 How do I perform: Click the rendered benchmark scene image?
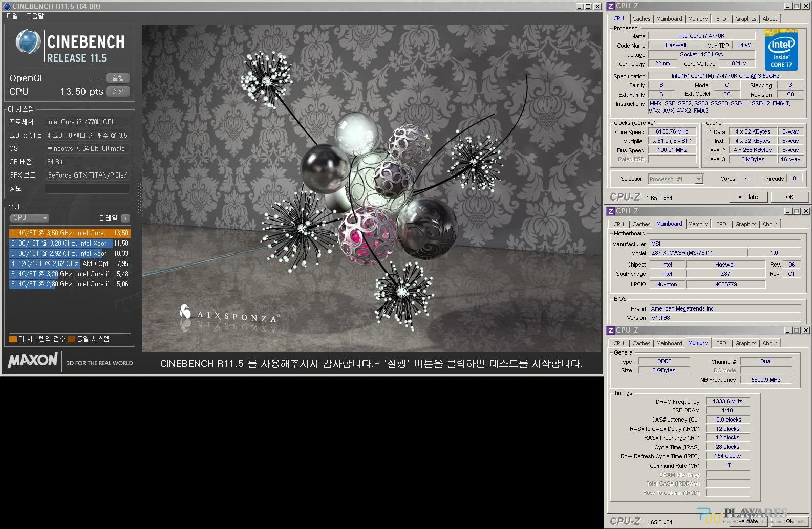click(x=372, y=188)
